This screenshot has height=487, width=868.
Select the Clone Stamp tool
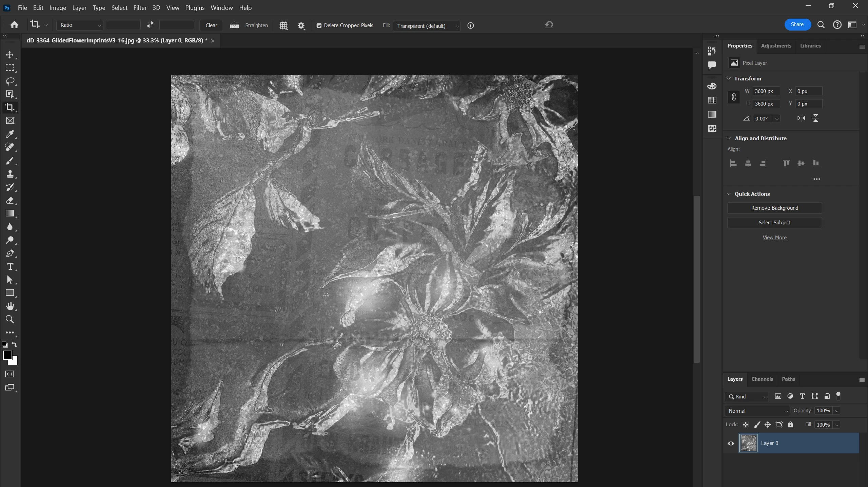click(10, 174)
